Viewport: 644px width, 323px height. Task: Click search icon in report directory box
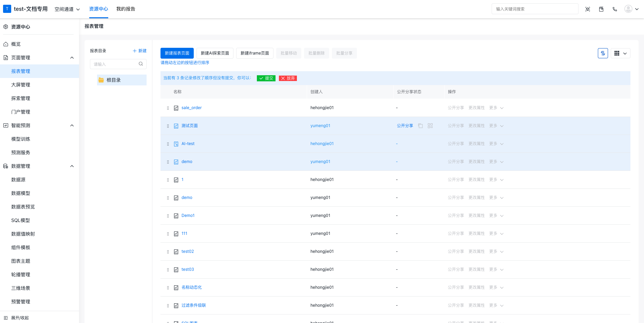[x=141, y=64]
